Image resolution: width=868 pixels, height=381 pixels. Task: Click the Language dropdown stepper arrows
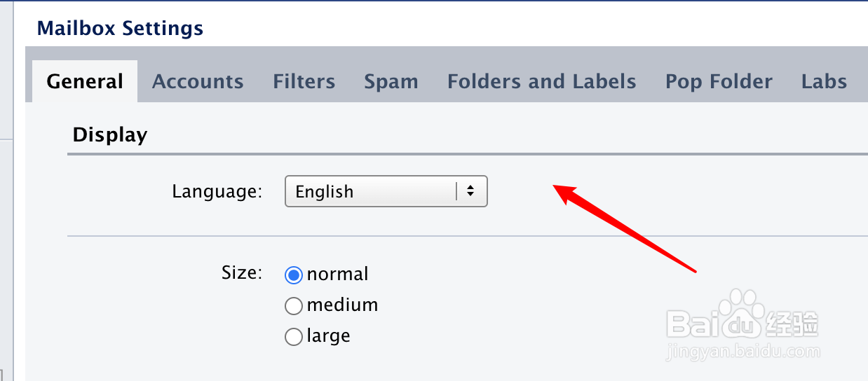pyautogui.click(x=470, y=191)
